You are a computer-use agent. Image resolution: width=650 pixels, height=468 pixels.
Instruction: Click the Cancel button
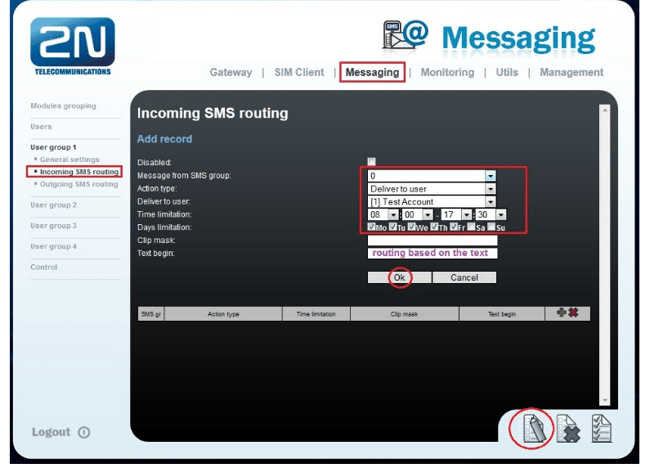point(464,278)
